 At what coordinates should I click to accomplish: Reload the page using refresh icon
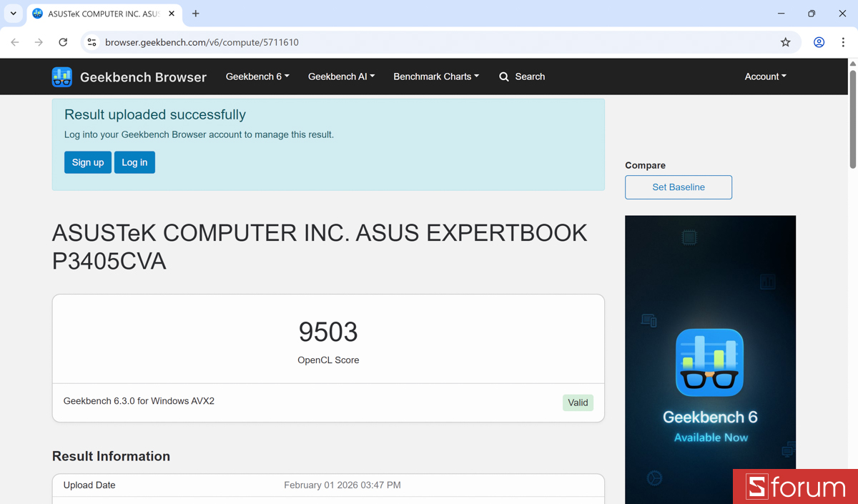[x=63, y=42]
